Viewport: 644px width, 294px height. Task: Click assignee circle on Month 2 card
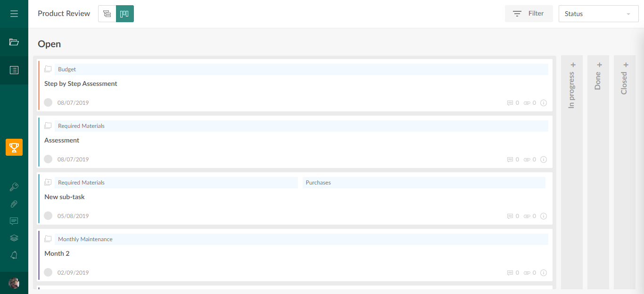[x=48, y=272]
